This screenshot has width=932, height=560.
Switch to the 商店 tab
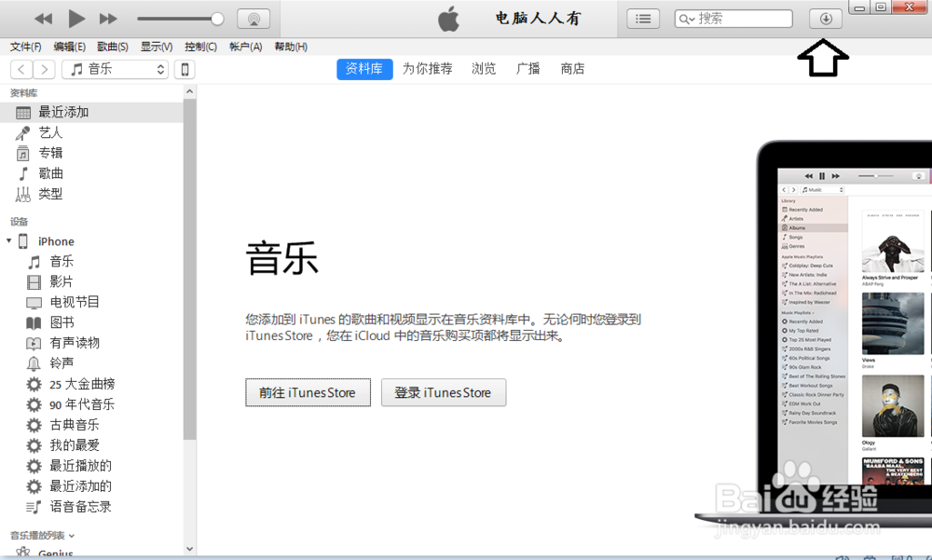pos(572,69)
